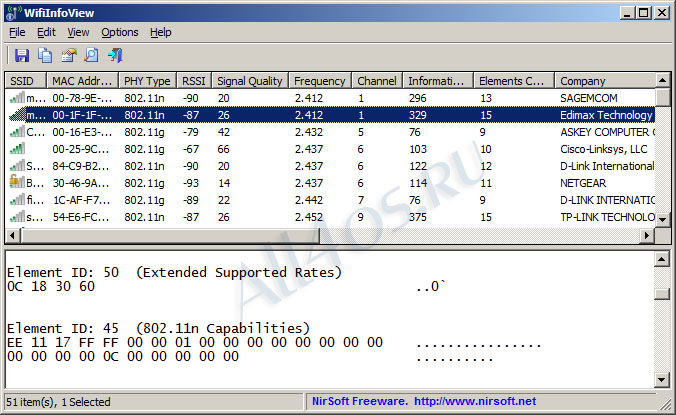
Task: Click the network list scroll-up arrow
Action: coord(663,80)
